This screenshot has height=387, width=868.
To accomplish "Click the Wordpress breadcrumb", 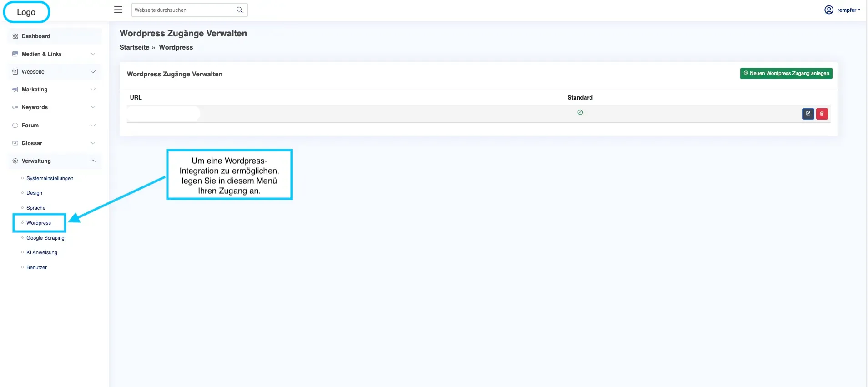I will click(x=176, y=47).
